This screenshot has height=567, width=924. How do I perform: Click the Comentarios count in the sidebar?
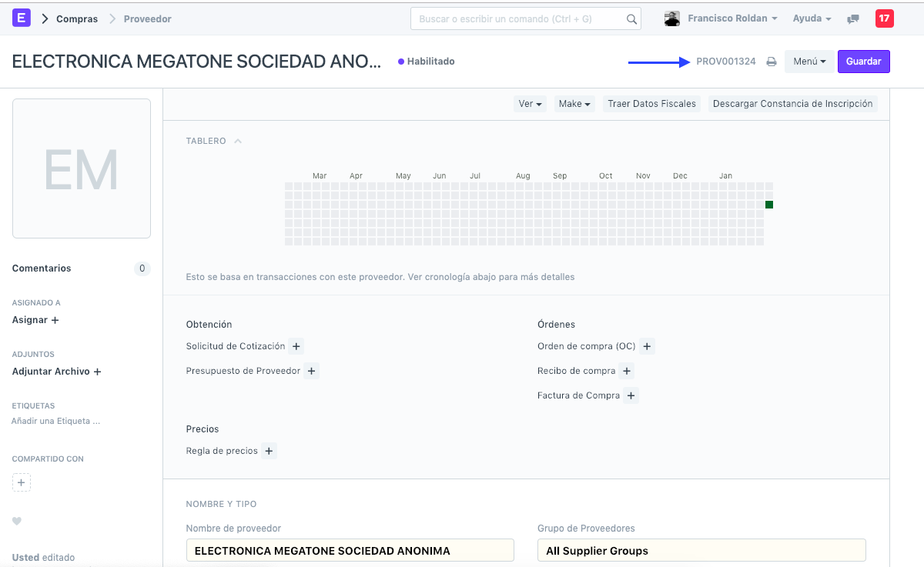(x=142, y=268)
